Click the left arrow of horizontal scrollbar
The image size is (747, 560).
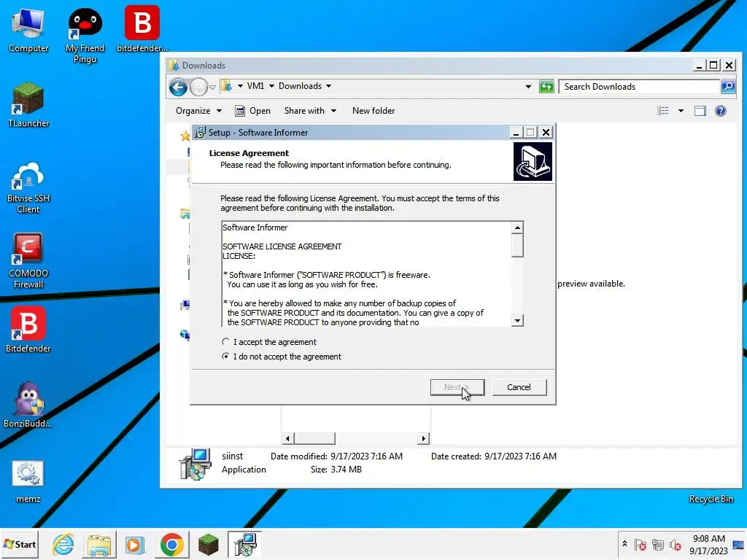(287, 438)
